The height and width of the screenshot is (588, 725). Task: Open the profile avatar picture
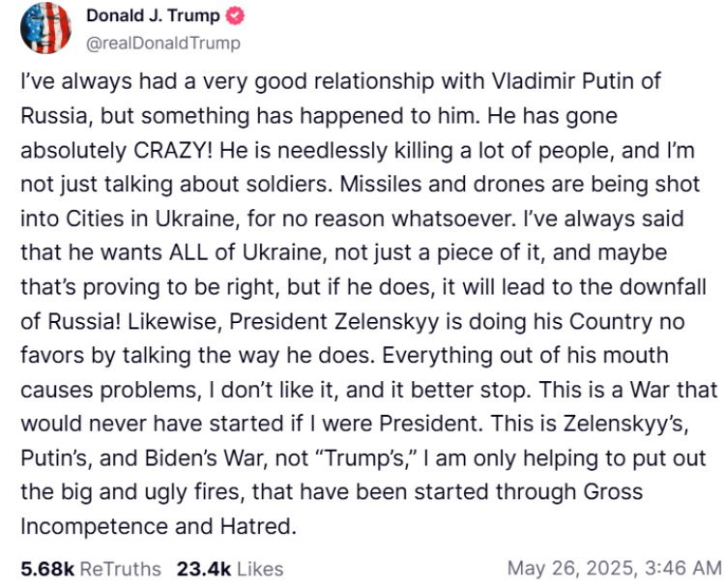coord(45,28)
